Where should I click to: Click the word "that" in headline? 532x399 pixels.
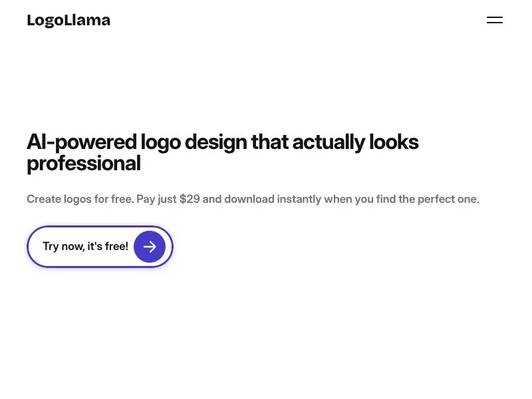tap(270, 142)
